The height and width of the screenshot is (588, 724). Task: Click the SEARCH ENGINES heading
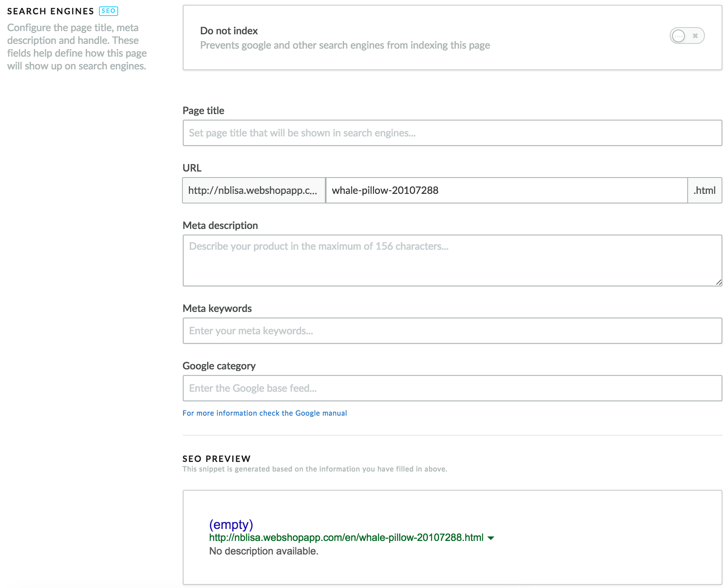coord(51,11)
